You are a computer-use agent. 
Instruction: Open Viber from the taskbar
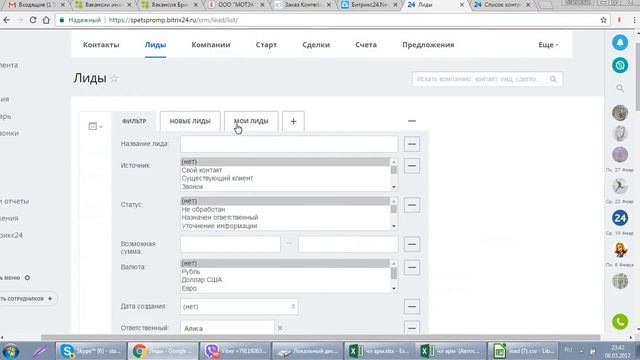(x=235, y=351)
